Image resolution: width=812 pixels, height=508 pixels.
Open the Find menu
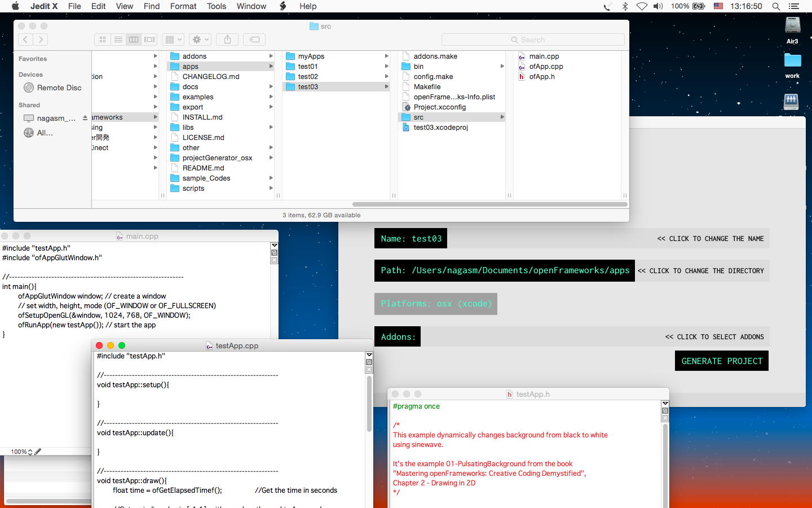tap(152, 6)
